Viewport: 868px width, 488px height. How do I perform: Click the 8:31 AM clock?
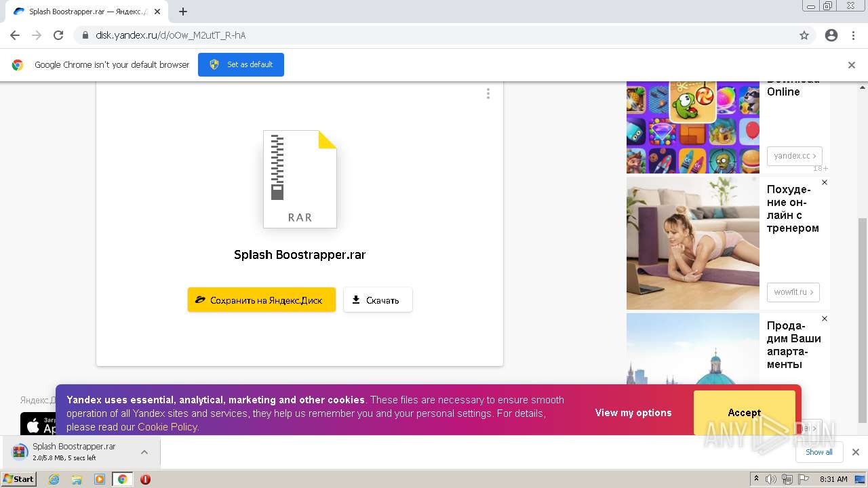point(833,479)
